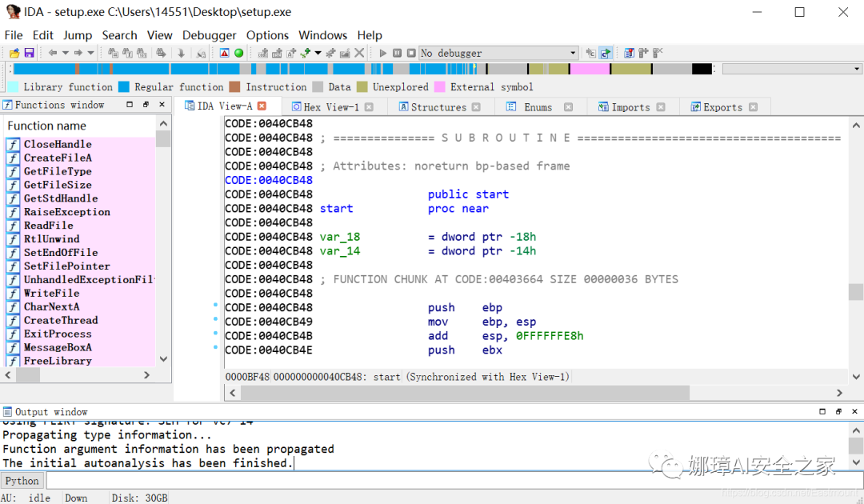The height and width of the screenshot is (504, 864).
Task: Jump forward with the right arrow icon
Action: (x=78, y=53)
